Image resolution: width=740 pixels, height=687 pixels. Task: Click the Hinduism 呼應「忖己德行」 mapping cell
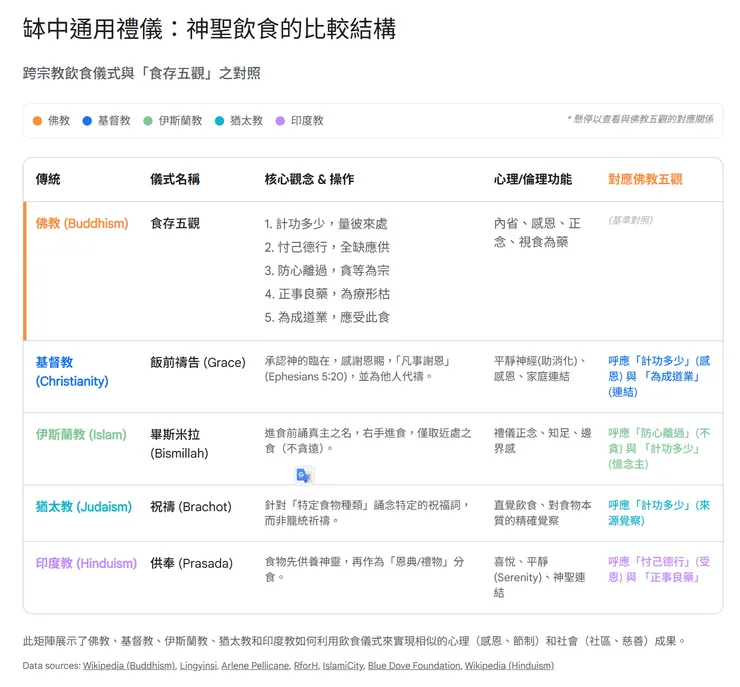(659, 570)
